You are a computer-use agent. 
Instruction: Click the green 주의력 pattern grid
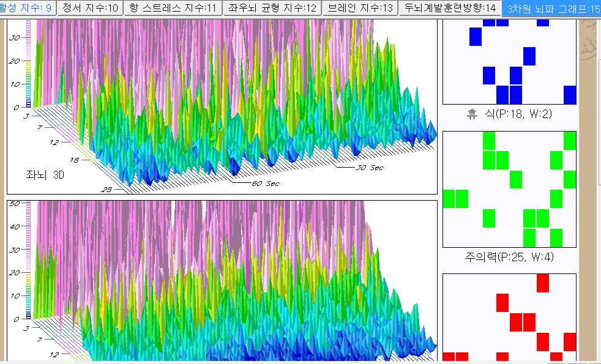pos(509,188)
